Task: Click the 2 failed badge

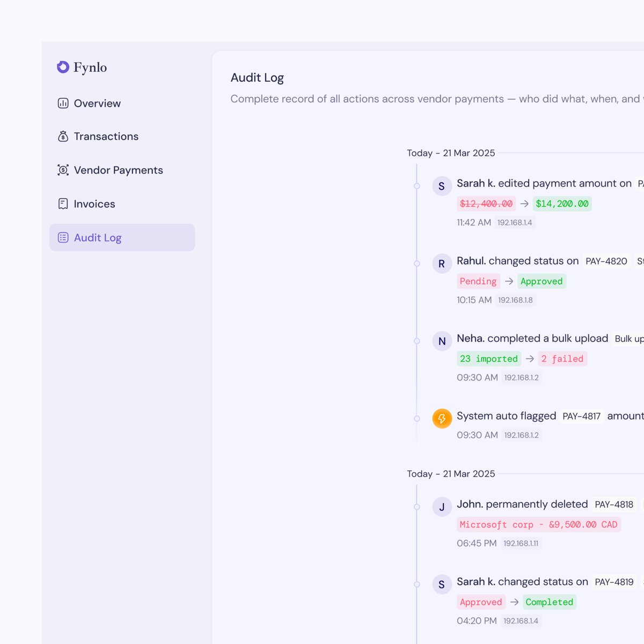Action: coord(562,358)
